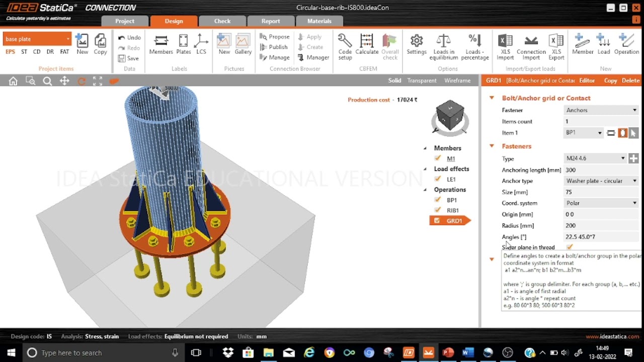Switch view to Solid mode
Image resolution: width=644 pixels, height=362 pixels.
[x=394, y=80]
